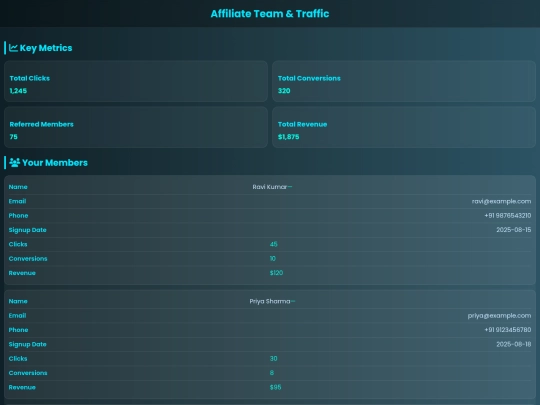The width and height of the screenshot is (540, 405).
Task: Click Priya Sharma's clicks value 30
Action: (273, 359)
